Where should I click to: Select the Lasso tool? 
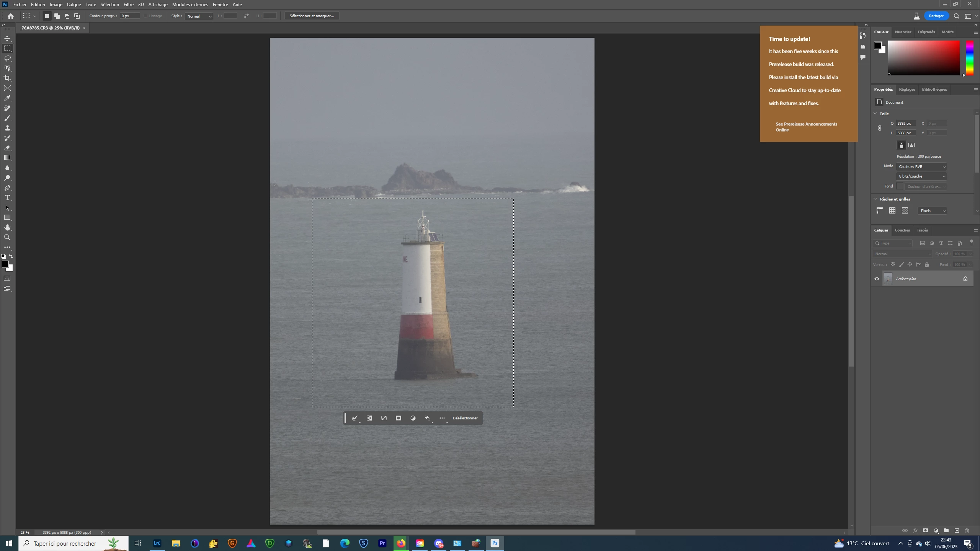click(x=7, y=58)
